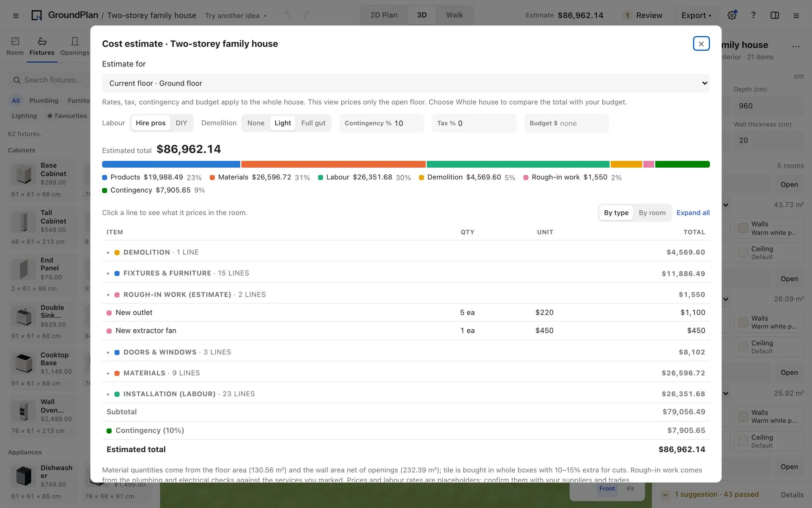The height and width of the screenshot is (508, 812).
Task: Open the Export menu
Action: point(696,16)
